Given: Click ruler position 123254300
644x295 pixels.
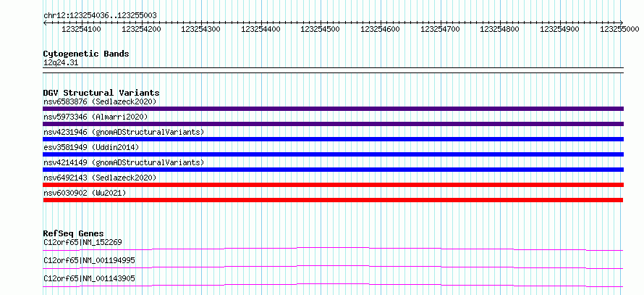Looking at the screenshot, I should pyautogui.click(x=201, y=29).
